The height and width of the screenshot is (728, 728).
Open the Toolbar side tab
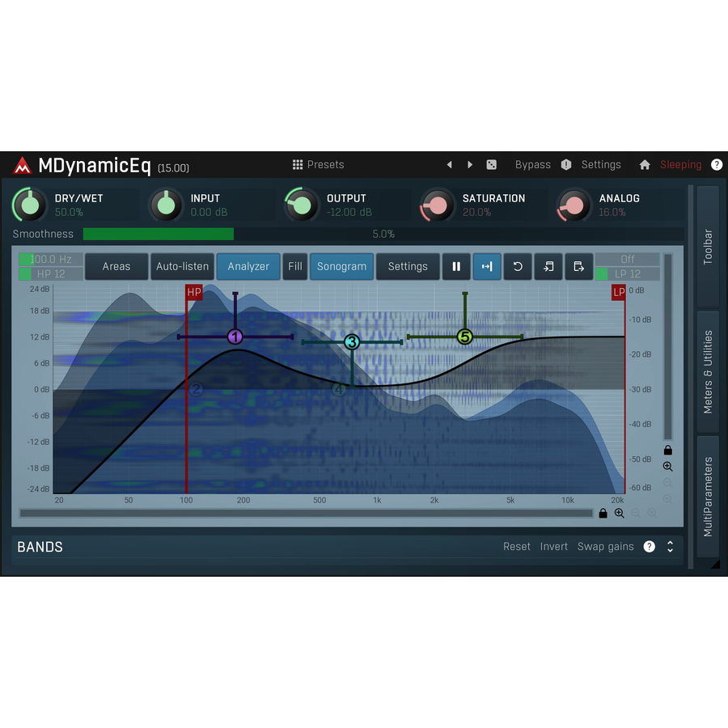708,247
